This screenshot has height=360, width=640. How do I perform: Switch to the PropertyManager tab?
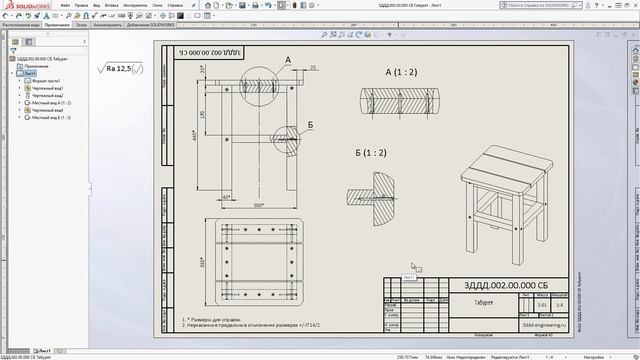click(x=29, y=42)
